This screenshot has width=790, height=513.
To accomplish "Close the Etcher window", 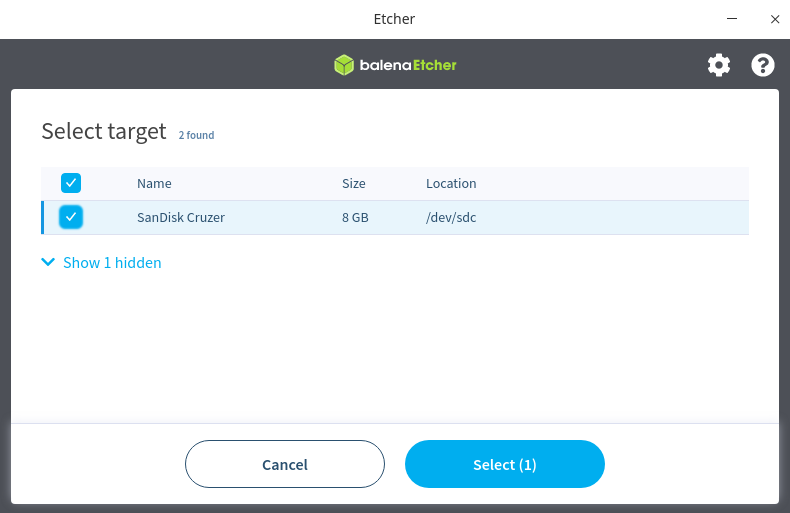I will tap(775, 19).
